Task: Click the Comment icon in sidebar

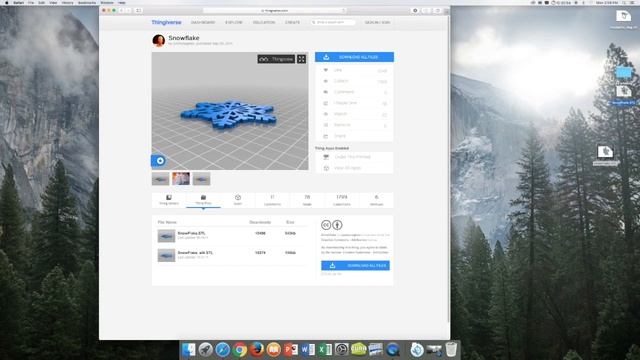Action: click(326, 92)
